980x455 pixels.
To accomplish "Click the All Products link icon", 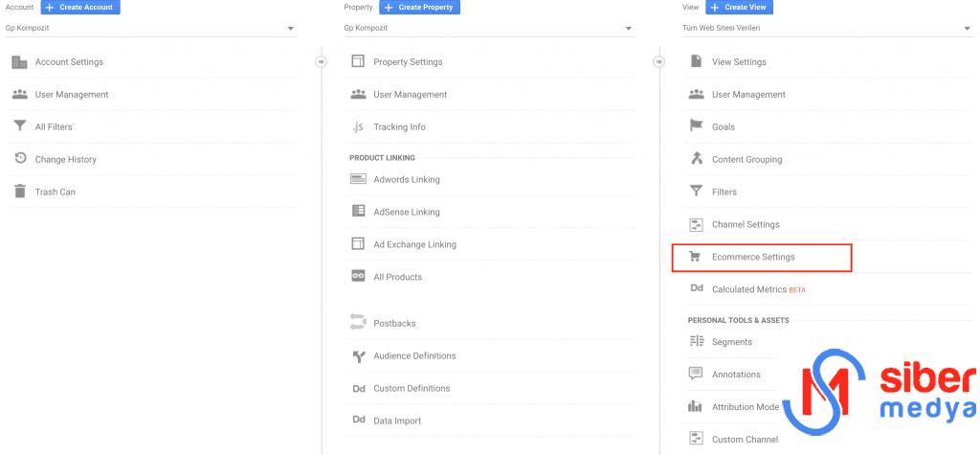I will click(358, 277).
